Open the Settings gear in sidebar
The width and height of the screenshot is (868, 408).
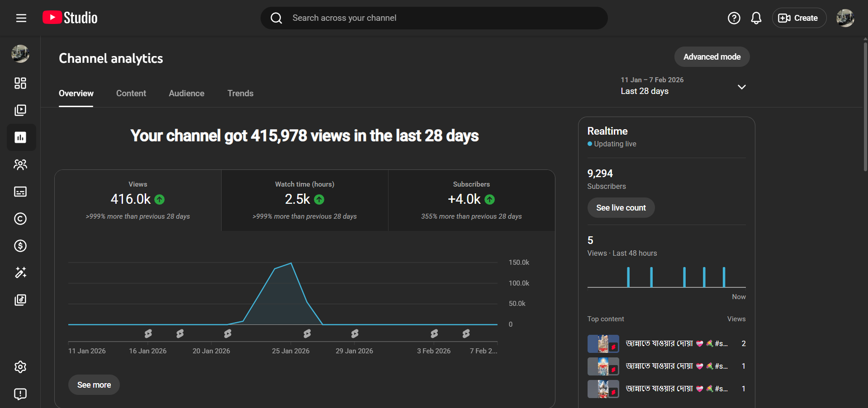tap(20, 367)
